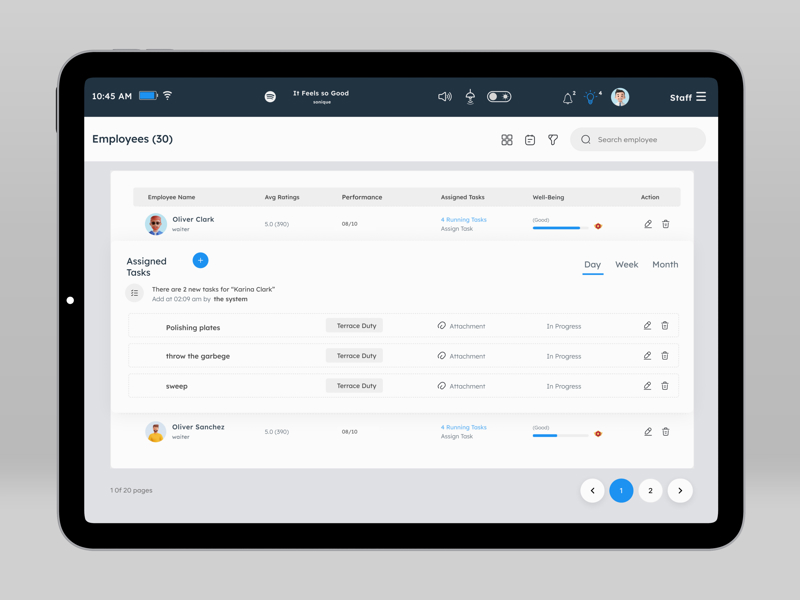The width and height of the screenshot is (800, 600).
Task: Switch to the Week tab
Action: click(626, 265)
